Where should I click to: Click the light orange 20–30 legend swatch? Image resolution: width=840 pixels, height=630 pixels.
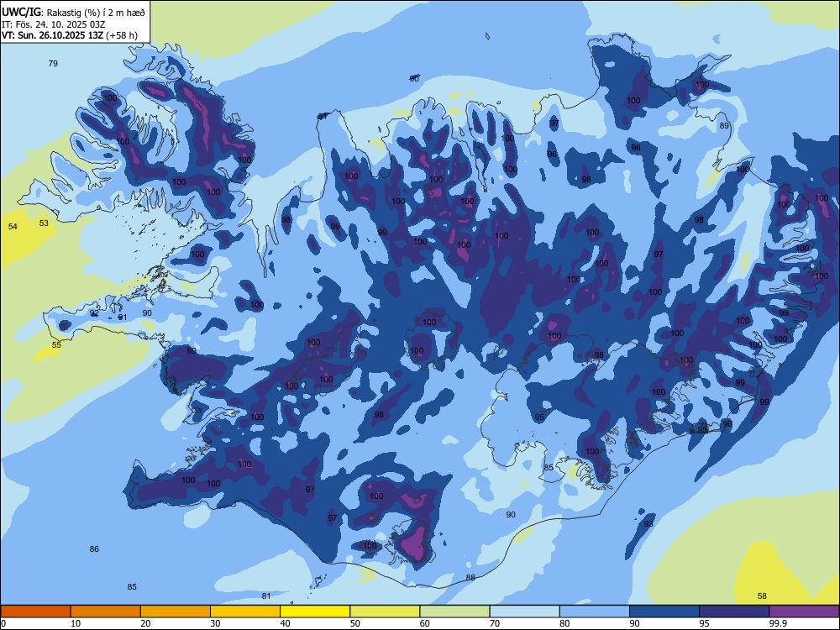click(176, 612)
